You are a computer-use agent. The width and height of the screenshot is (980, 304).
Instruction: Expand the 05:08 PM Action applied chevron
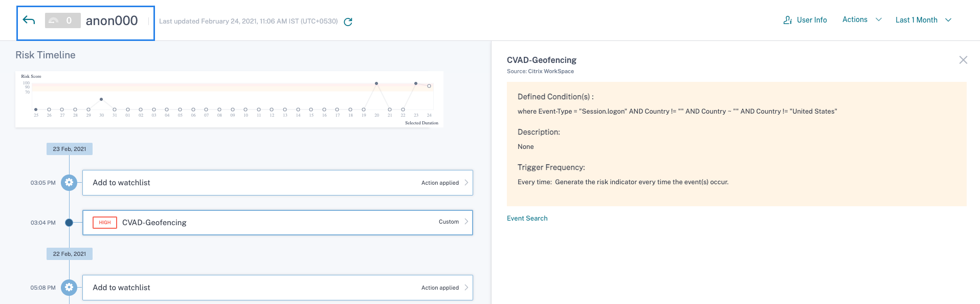[x=466, y=288]
